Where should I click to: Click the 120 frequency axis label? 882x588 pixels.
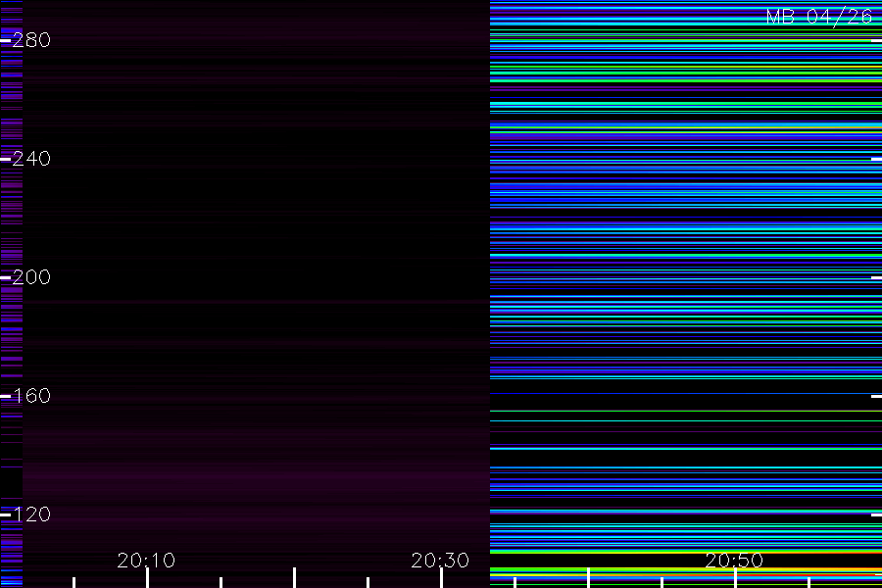[x=31, y=514]
